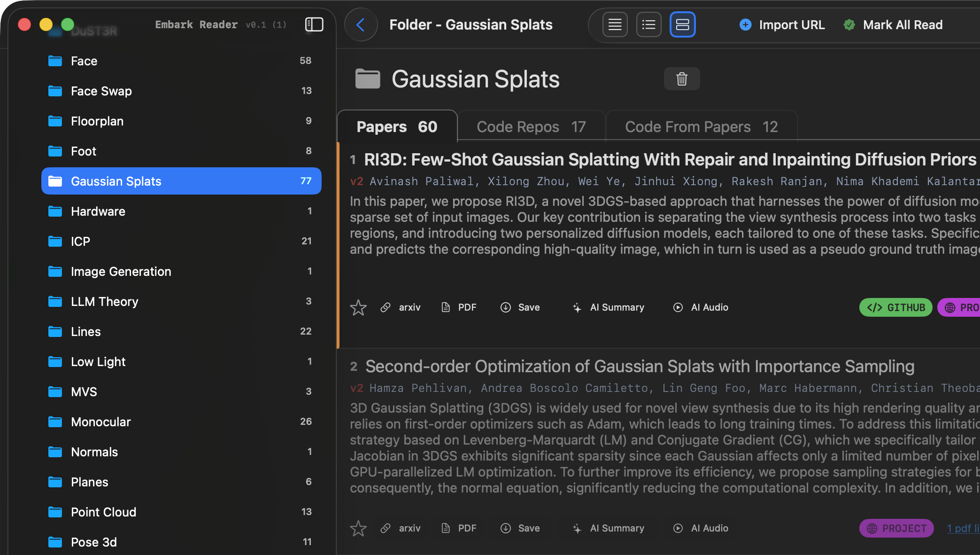The height and width of the screenshot is (555, 980).
Task: Click the Import URL button
Action: (x=782, y=25)
